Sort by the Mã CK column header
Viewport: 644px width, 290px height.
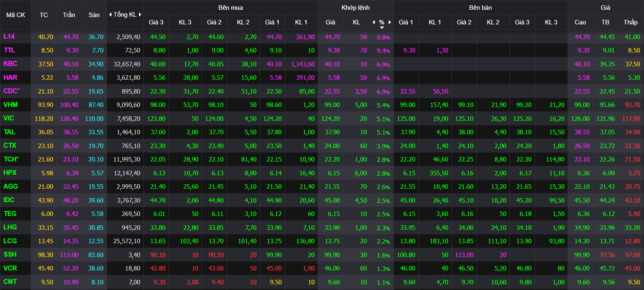click(16, 15)
